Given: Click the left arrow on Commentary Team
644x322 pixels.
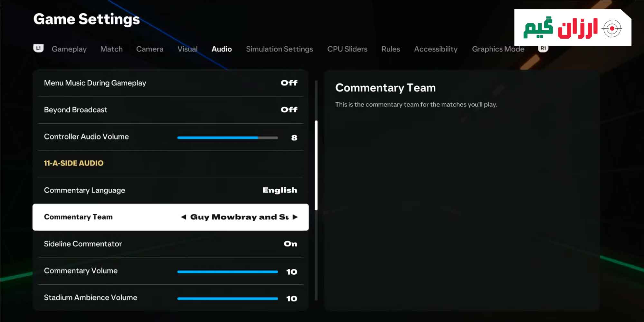Looking at the screenshot, I should coord(184,217).
